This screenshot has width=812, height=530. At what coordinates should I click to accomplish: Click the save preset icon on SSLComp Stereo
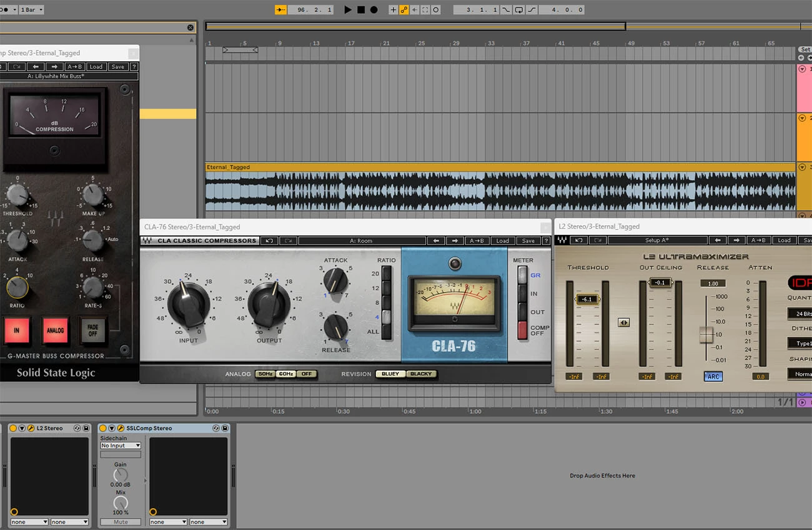[x=225, y=428]
